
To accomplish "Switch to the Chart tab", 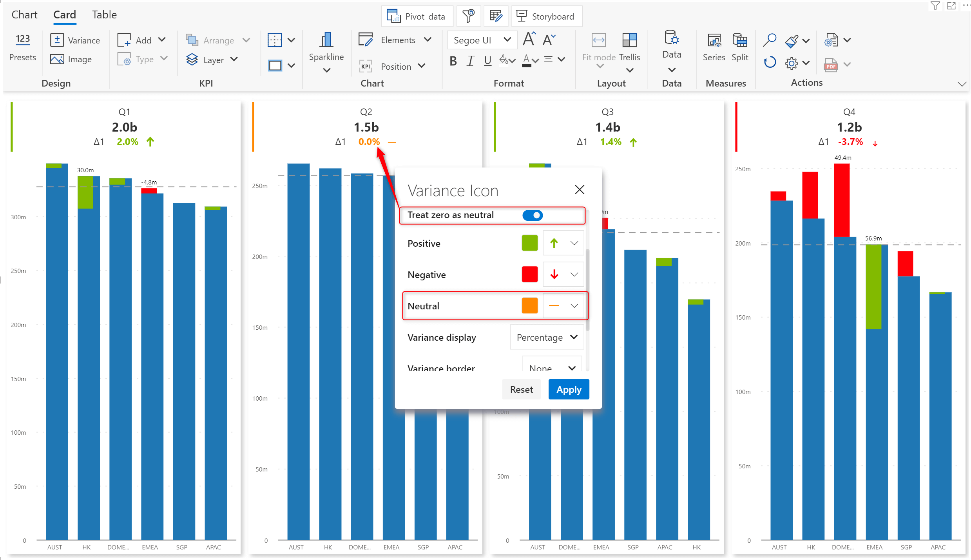I will 25,14.
